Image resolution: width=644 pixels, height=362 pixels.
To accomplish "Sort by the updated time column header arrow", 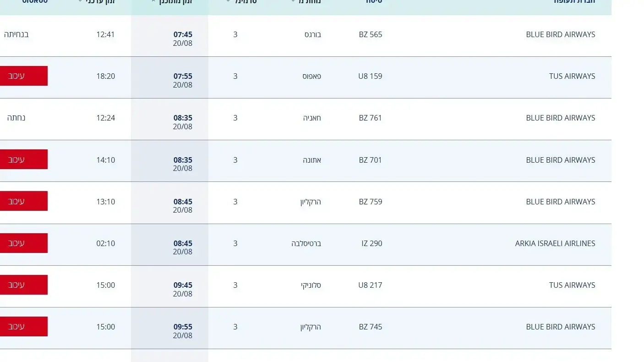I will (80, 1).
